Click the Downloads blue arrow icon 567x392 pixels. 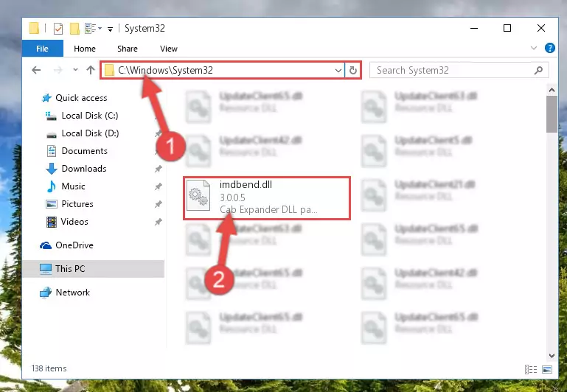pyautogui.click(x=52, y=169)
